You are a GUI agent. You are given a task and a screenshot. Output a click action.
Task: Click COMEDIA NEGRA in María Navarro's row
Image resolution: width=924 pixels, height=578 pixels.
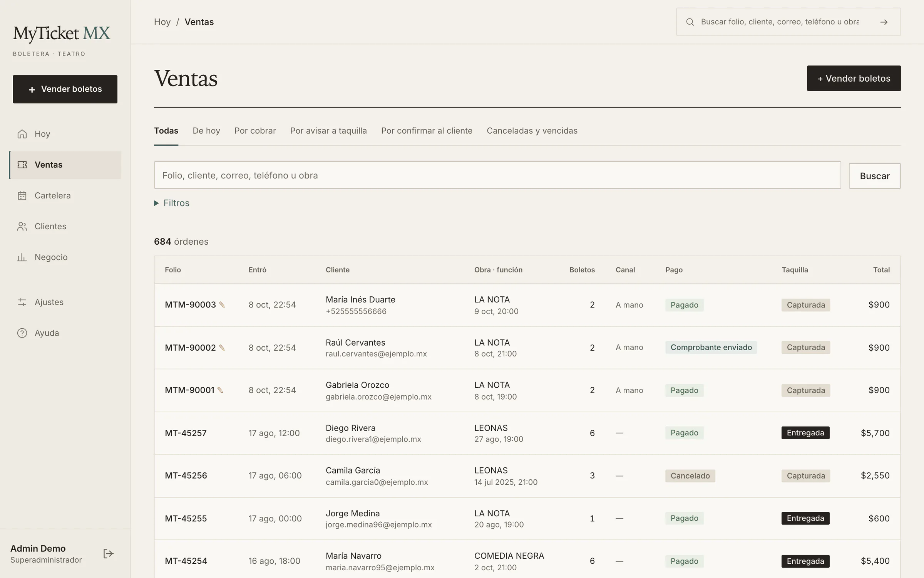pos(509,556)
